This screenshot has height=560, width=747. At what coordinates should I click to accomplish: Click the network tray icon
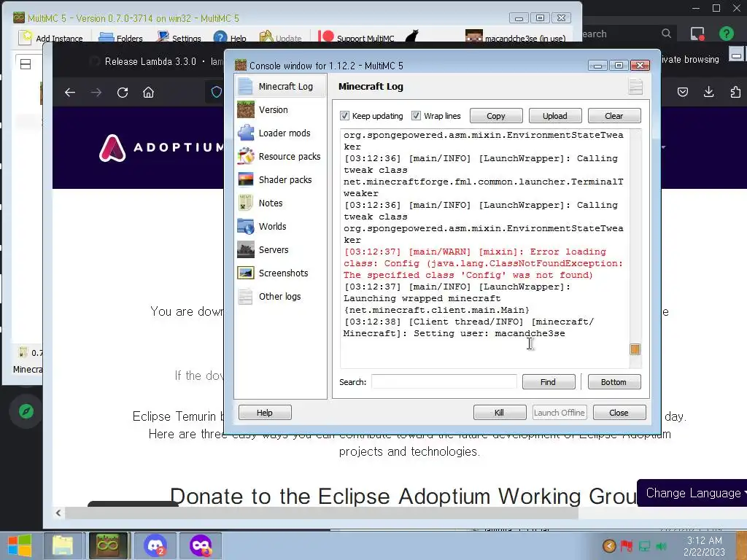click(644, 546)
